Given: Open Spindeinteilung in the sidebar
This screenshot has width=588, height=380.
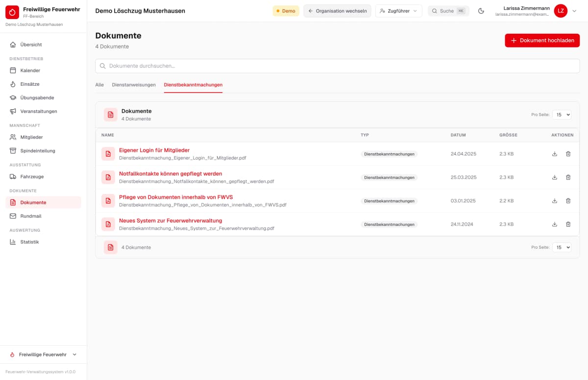Looking at the screenshot, I should pos(44,151).
